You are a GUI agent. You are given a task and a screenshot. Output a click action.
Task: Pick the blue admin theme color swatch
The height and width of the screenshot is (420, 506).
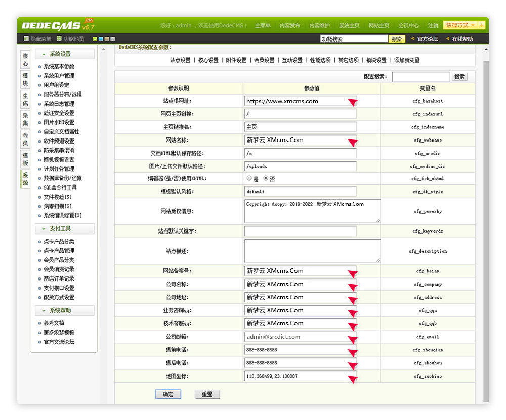101,38
